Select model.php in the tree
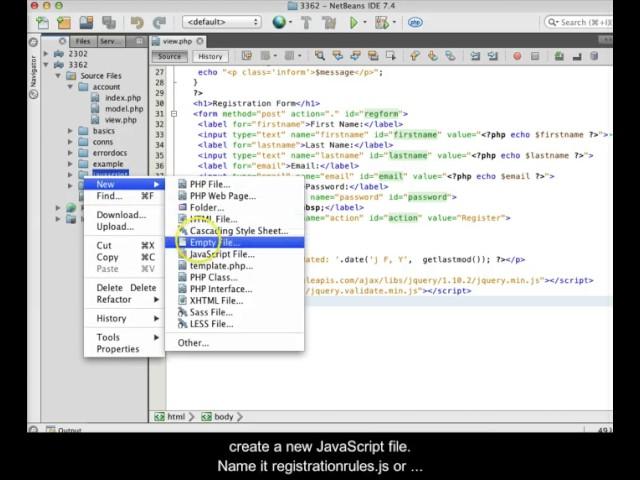Screen dimensions: 640x480 pos(124,109)
